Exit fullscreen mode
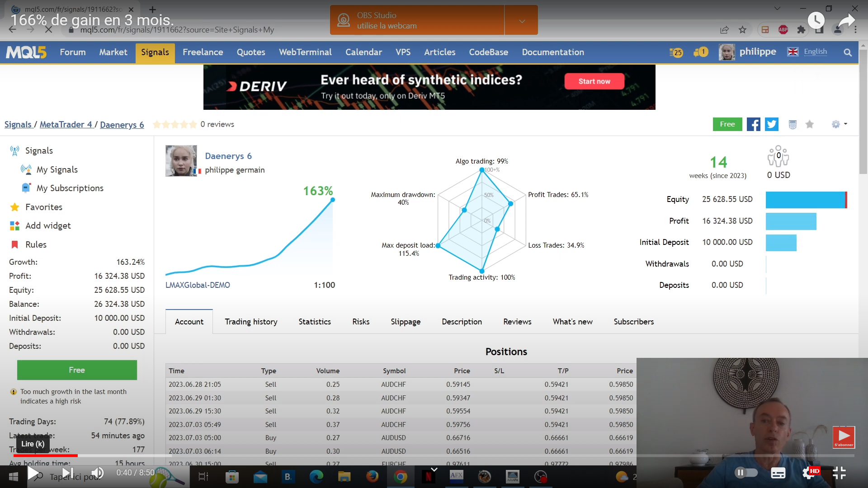The image size is (868, 488). pyautogui.click(x=839, y=473)
